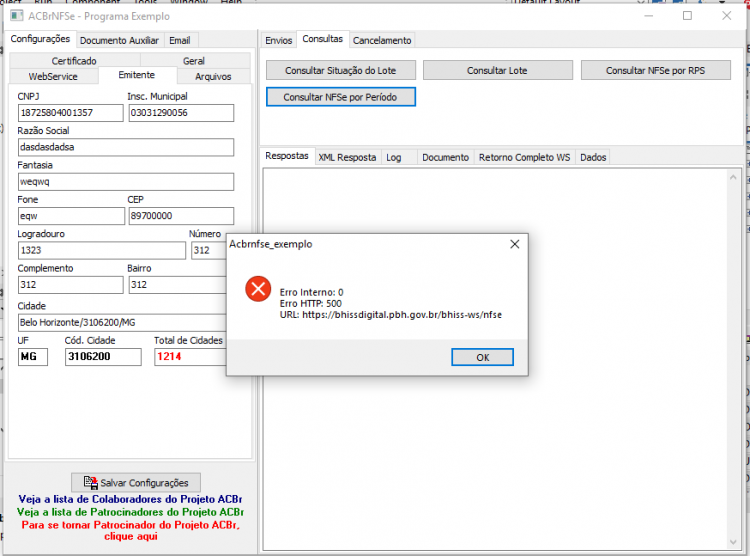The image size is (750, 556).
Task: Click the Bairro input field
Action: pyautogui.click(x=177, y=285)
